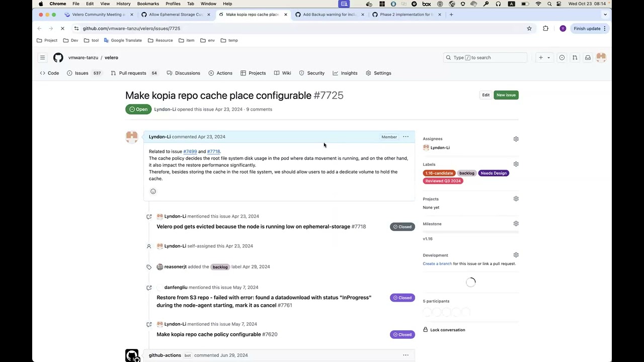Open the History menu in menu bar

point(123,4)
